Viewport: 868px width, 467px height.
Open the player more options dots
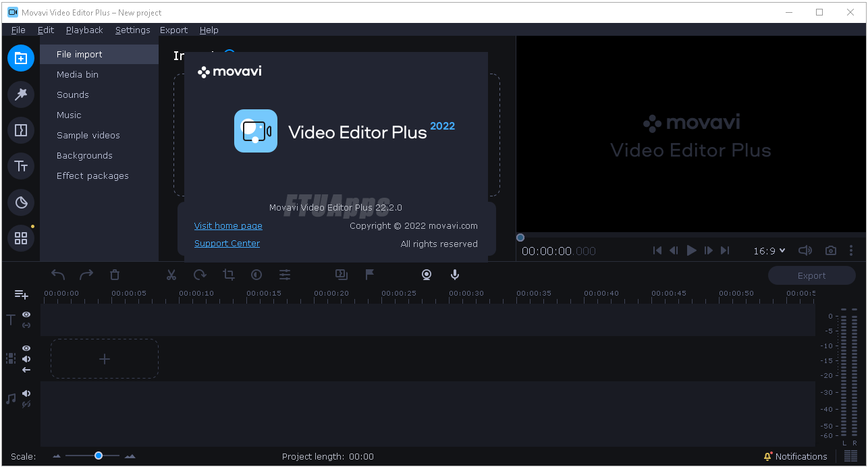click(x=851, y=250)
